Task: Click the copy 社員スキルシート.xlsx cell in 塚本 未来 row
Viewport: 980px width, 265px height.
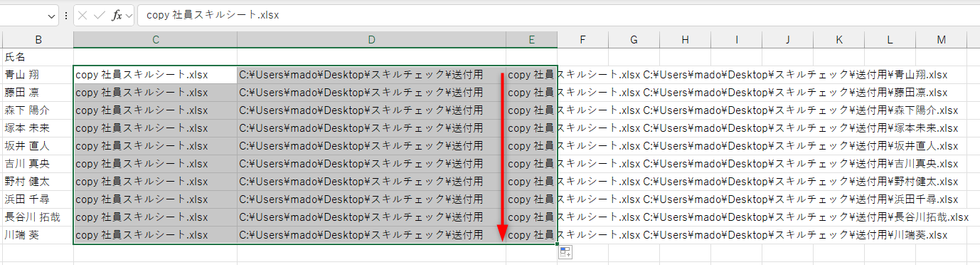Action: (155, 128)
